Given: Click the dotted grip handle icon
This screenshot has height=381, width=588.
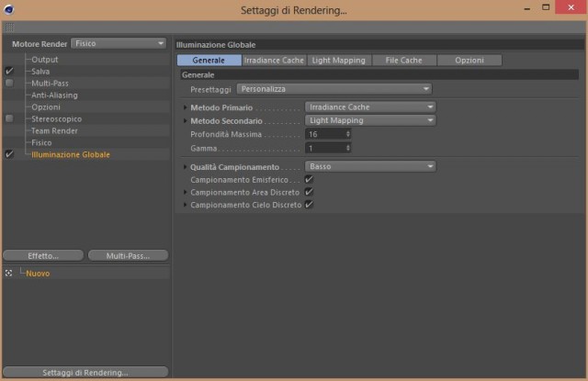Looking at the screenshot, I should tap(9, 28).
